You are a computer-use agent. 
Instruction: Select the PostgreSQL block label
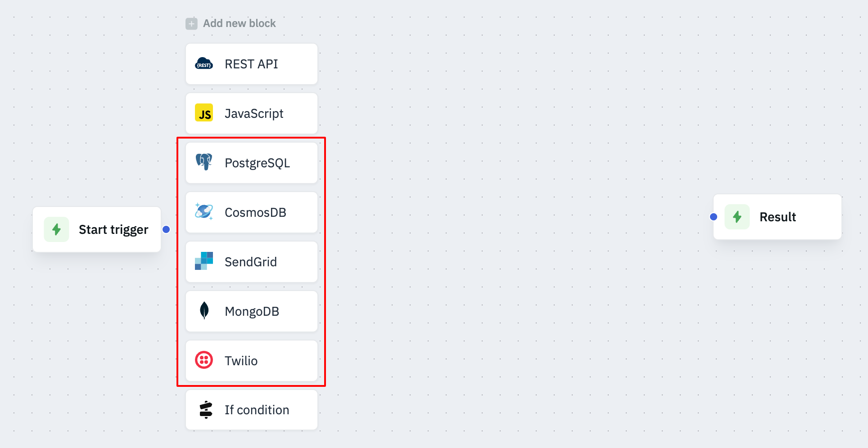[257, 163]
